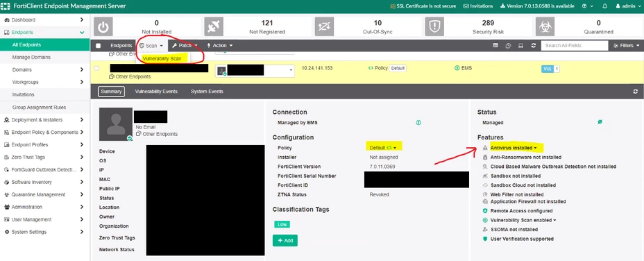Screen dimensions: 644x261
Task: Refresh the endpoint Summary details panel
Action: [x=636, y=92]
